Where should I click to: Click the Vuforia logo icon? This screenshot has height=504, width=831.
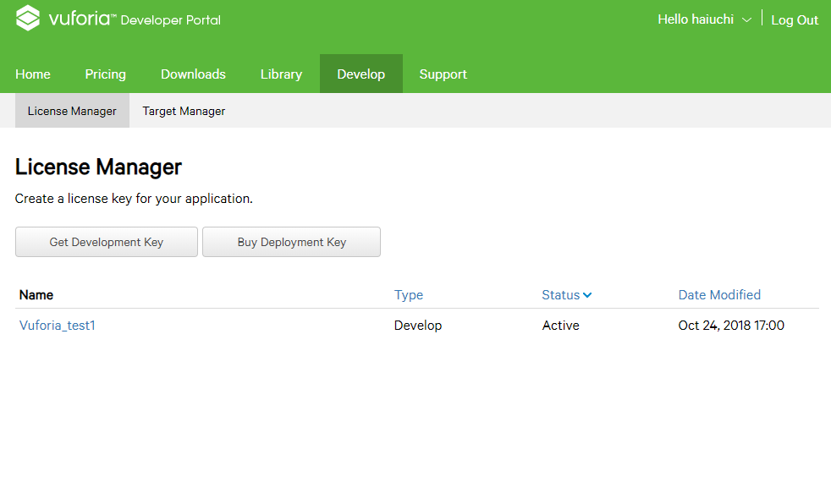pyautogui.click(x=28, y=19)
